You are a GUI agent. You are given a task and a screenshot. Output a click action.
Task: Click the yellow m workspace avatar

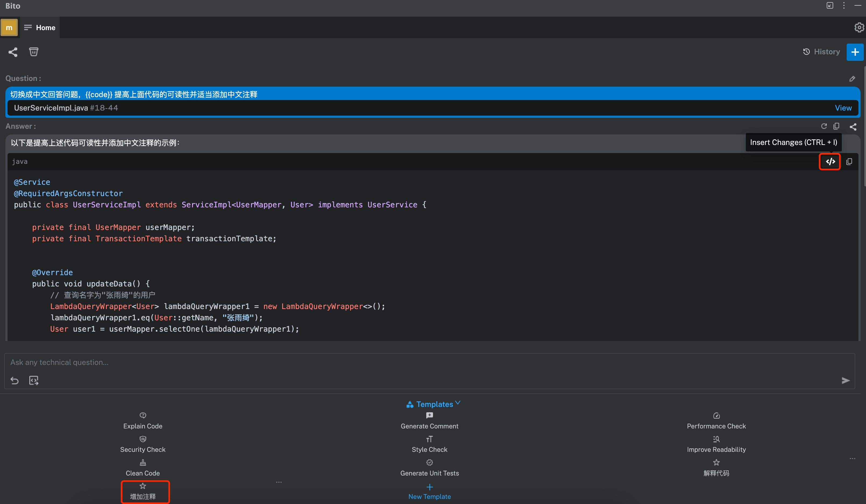tap(9, 27)
